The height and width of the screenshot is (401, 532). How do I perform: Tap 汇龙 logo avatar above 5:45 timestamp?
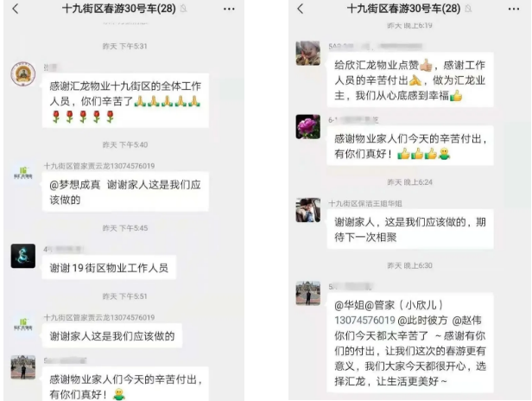[23, 173]
